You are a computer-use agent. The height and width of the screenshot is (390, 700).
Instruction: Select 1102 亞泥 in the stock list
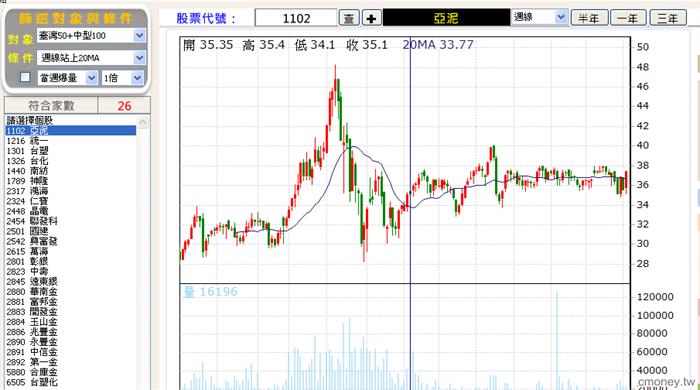71,130
